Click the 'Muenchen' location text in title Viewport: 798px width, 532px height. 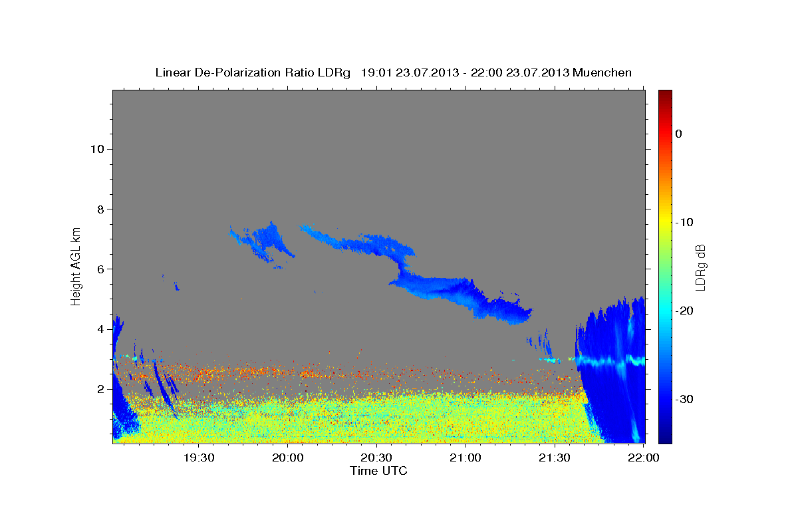click(x=603, y=72)
